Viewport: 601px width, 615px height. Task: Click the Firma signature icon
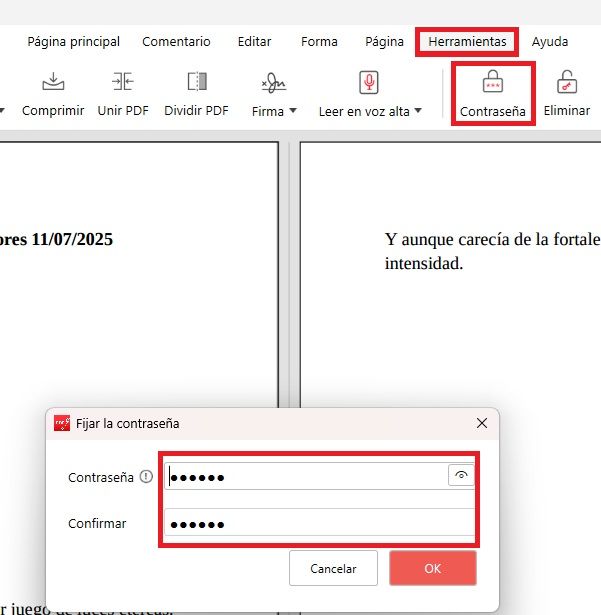point(274,83)
